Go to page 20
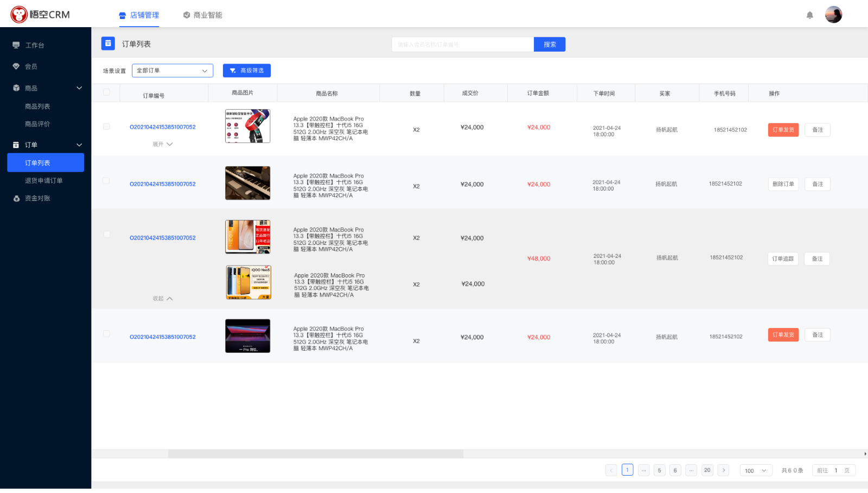The width and height of the screenshot is (868, 493). tap(707, 470)
